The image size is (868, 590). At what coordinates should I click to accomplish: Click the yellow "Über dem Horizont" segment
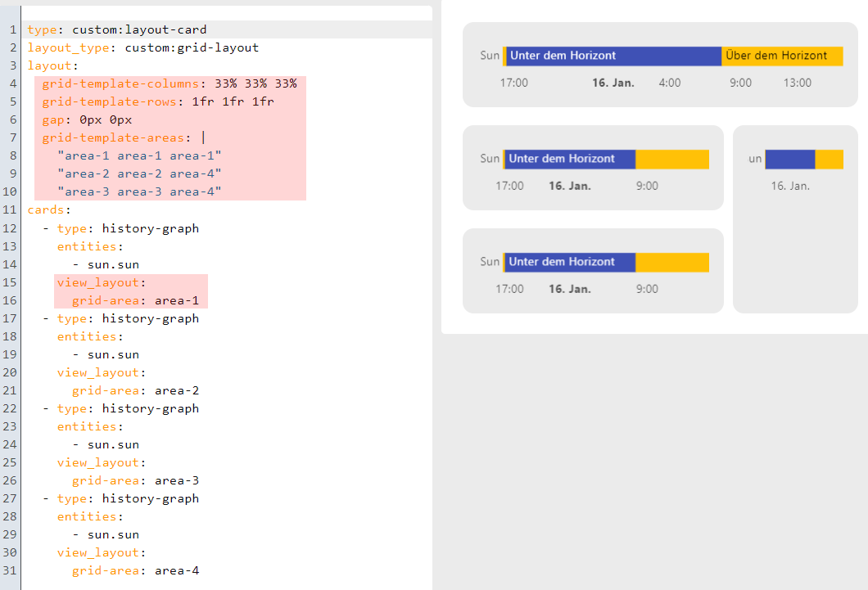coord(781,56)
